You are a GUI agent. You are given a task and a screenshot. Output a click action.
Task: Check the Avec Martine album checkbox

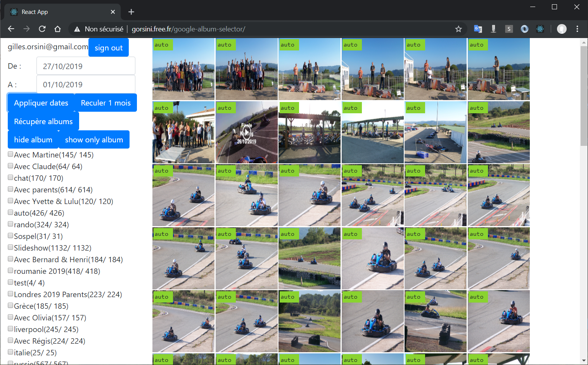pos(10,154)
